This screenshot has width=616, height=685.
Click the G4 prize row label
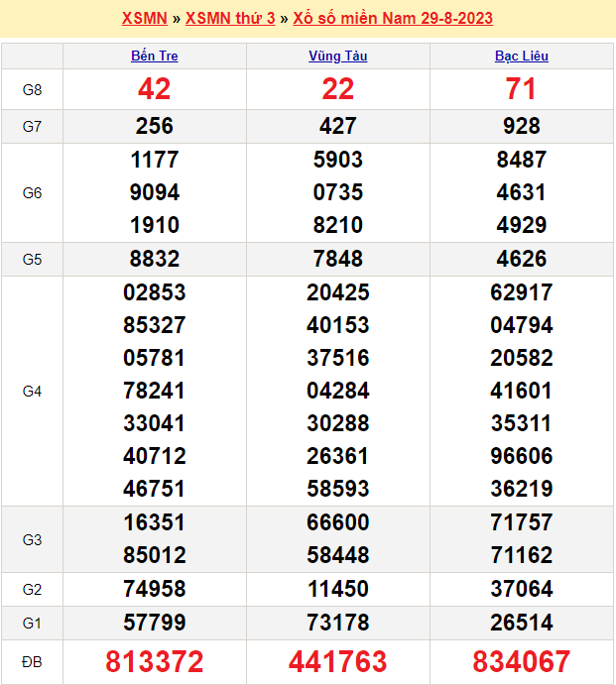coord(32,392)
